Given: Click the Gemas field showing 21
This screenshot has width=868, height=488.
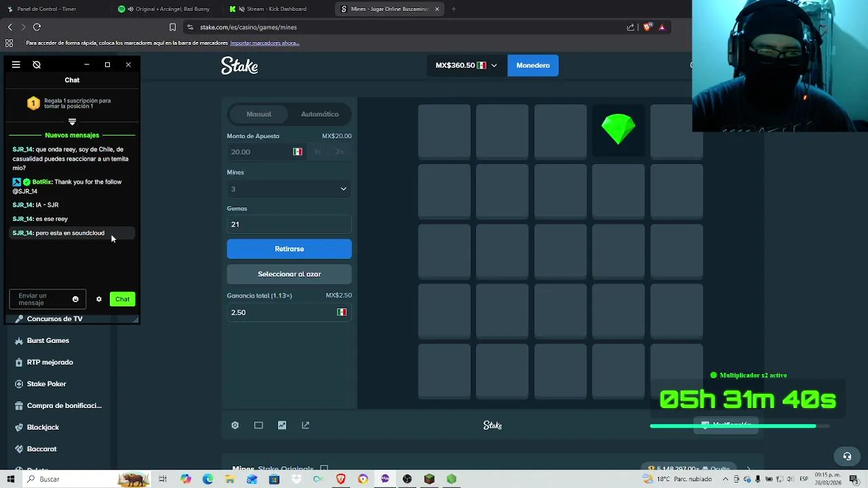Looking at the screenshot, I should click(289, 224).
